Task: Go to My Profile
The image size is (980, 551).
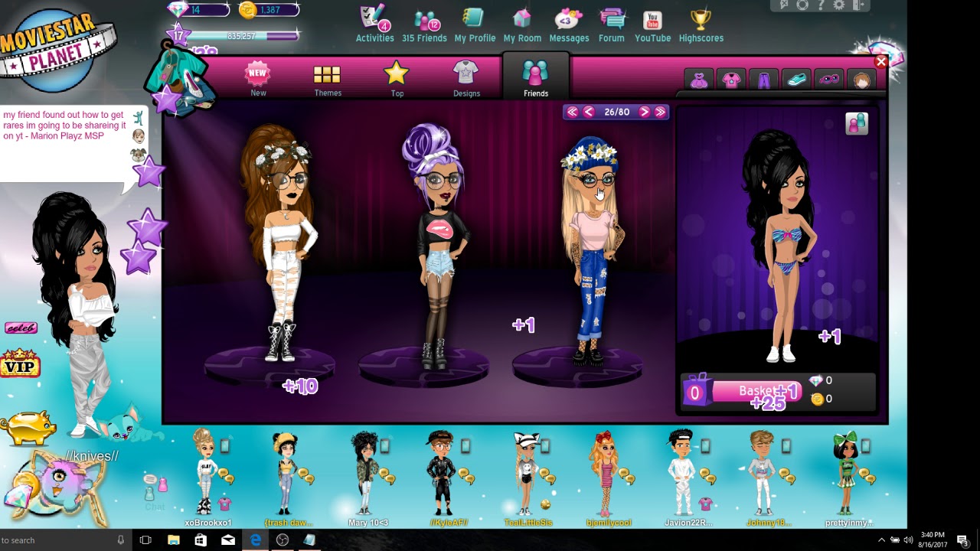Action: click(475, 24)
